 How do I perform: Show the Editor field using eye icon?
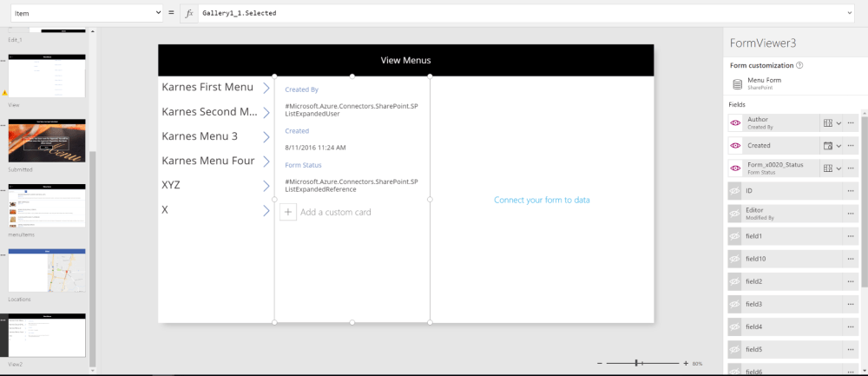735,213
